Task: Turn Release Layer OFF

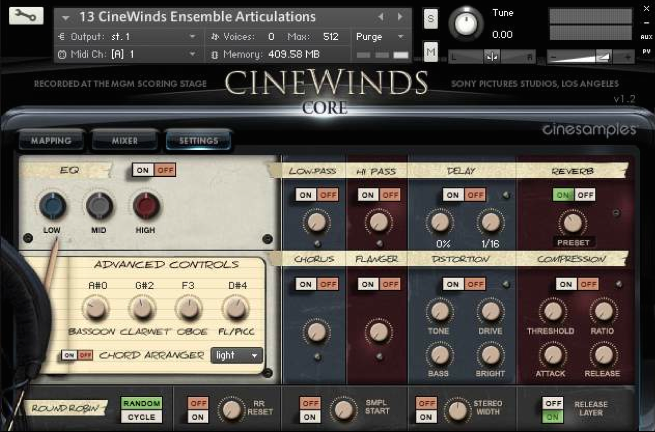Action: pyautogui.click(x=553, y=403)
